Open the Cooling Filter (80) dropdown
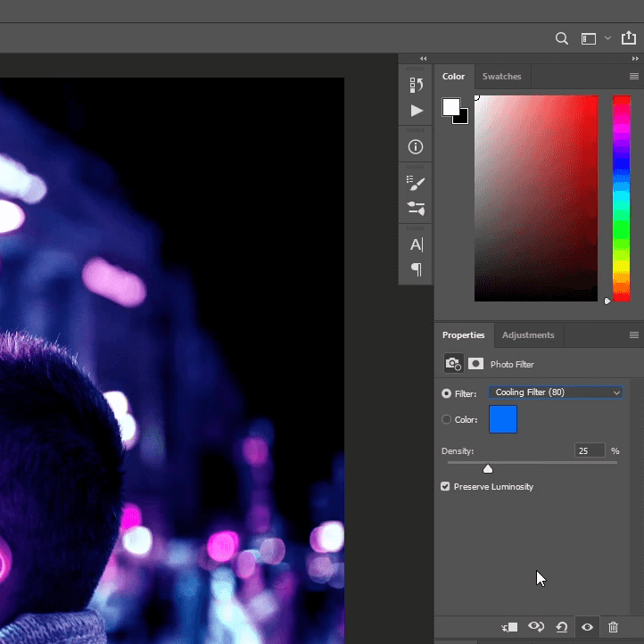 coord(556,392)
